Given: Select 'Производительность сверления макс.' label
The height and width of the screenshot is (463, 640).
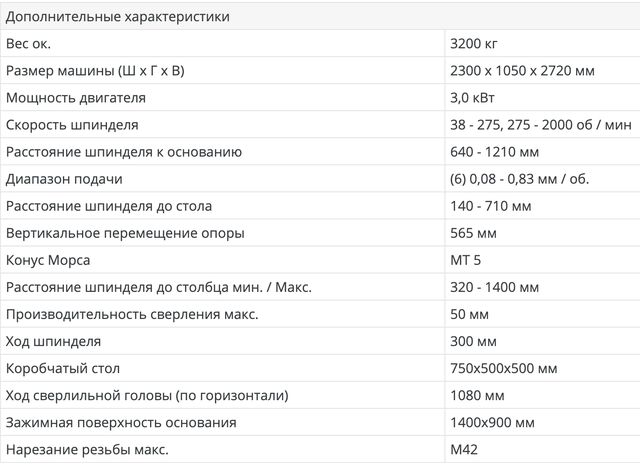Looking at the screenshot, I should [132, 314].
